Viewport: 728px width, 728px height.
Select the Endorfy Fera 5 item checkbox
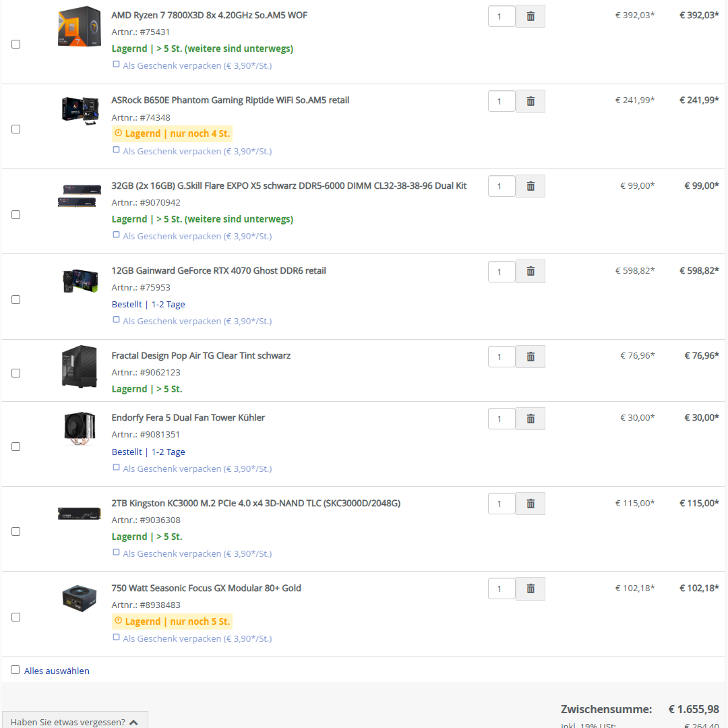pyautogui.click(x=16, y=446)
